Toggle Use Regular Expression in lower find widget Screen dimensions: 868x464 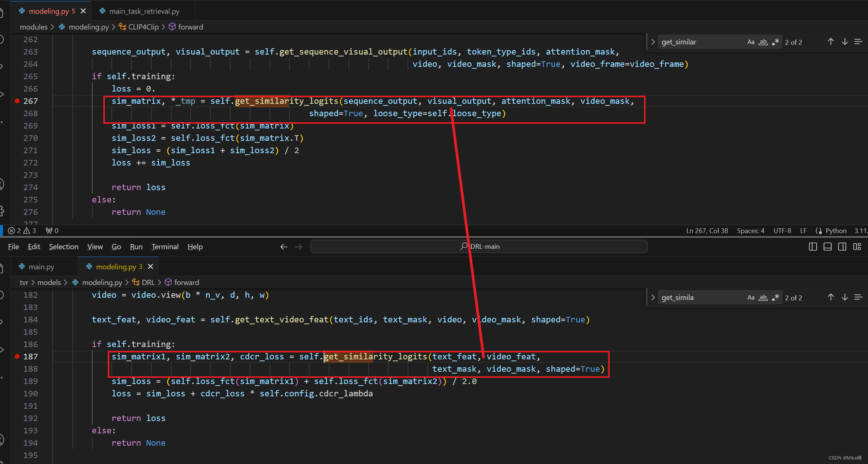[776, 298]
